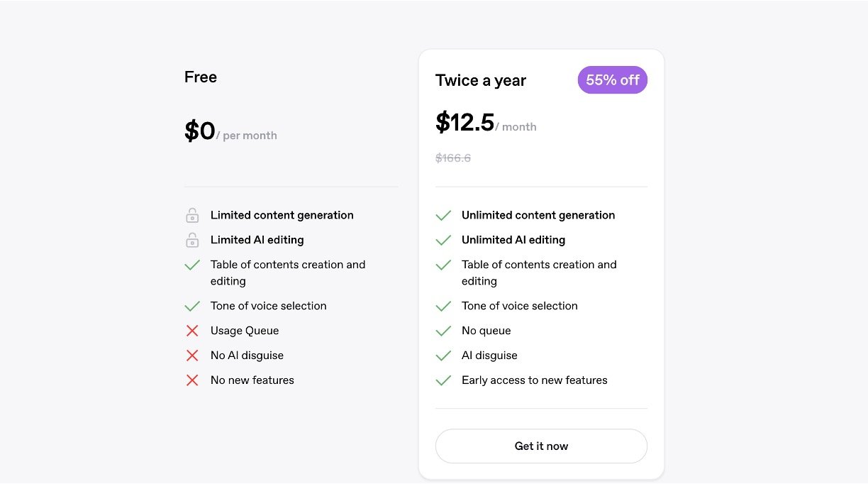Click the red X beside No new features
This screenshot has width=868, height=484.
[x=192, y=380]
